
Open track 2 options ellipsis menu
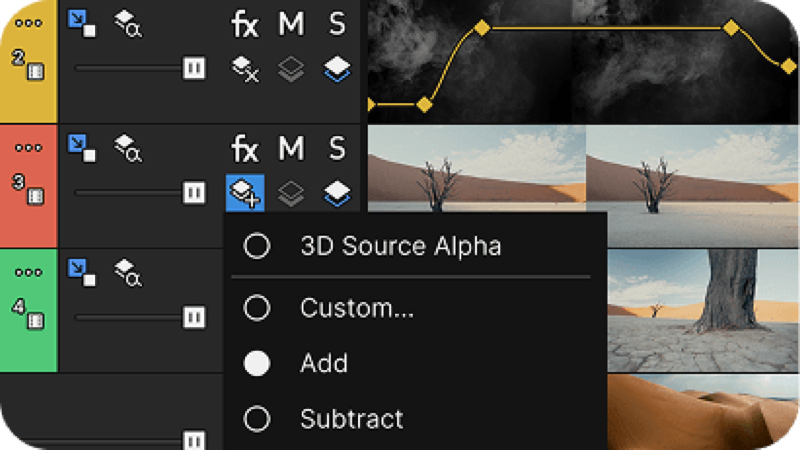28,23
